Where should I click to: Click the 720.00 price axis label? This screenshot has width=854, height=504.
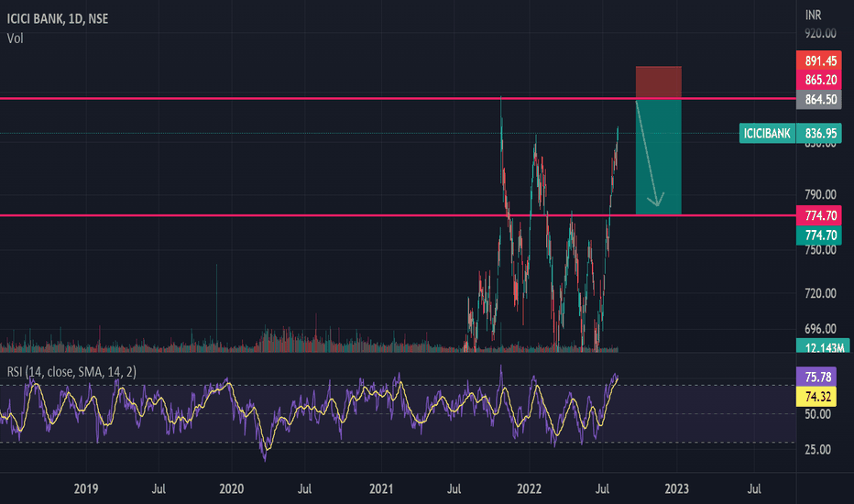coord(820,293)
